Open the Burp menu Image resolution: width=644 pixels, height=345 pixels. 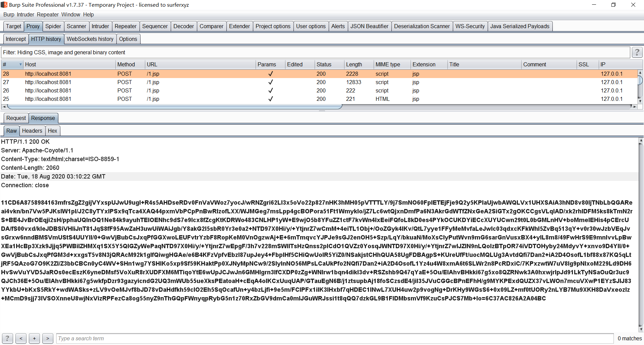point(9,14)
